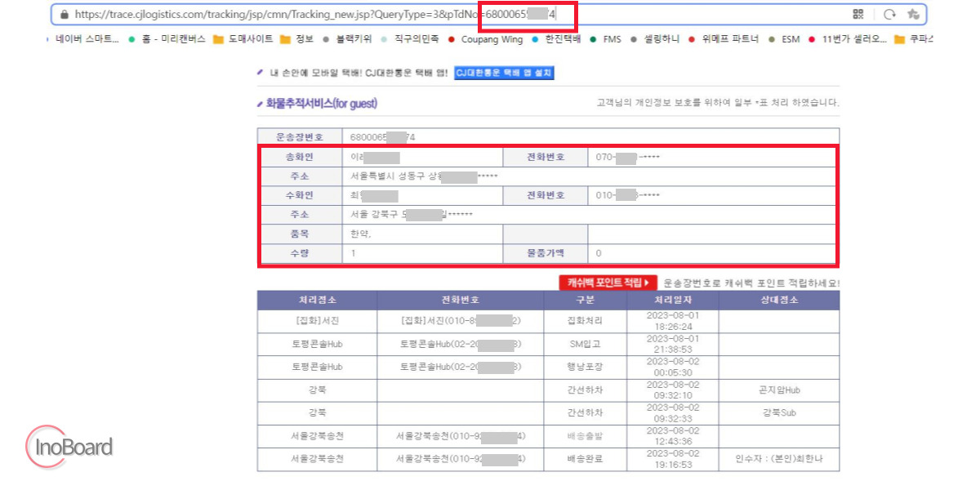Click the recipient address 서울 강북구

(411, 215)
